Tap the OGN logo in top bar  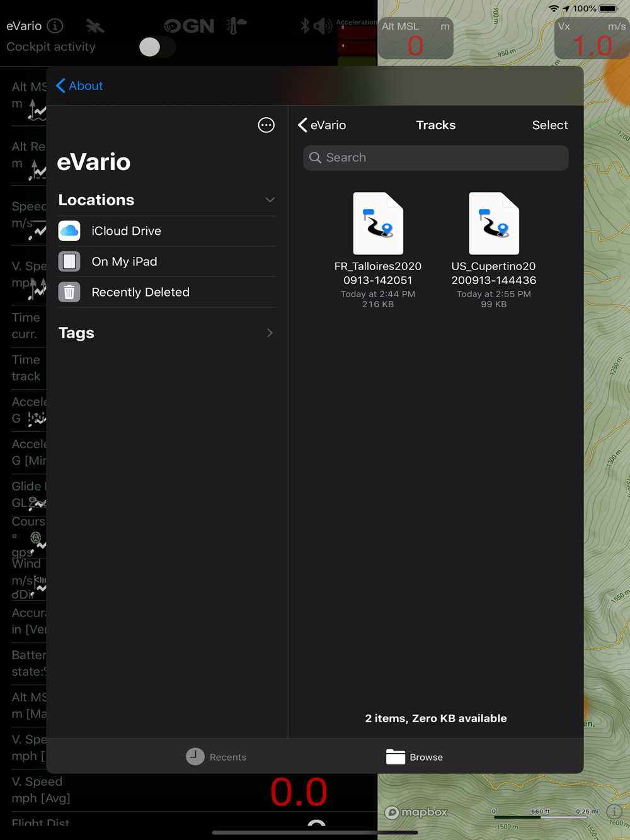tap(189, 26)
